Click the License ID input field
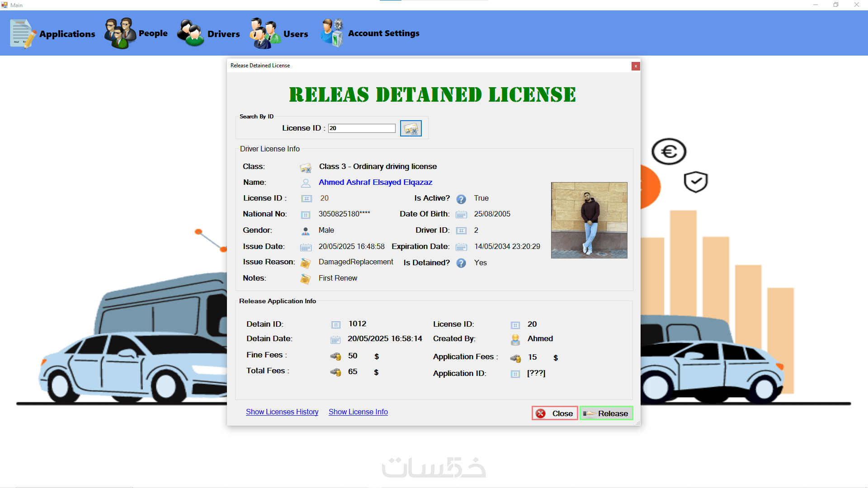 click(x=362, y=128)
